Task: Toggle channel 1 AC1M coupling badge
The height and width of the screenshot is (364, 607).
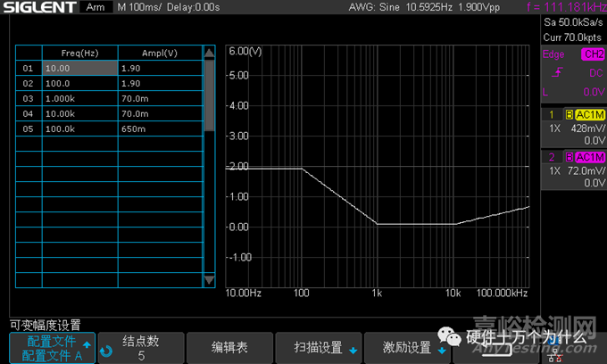Action: [589, 115]
